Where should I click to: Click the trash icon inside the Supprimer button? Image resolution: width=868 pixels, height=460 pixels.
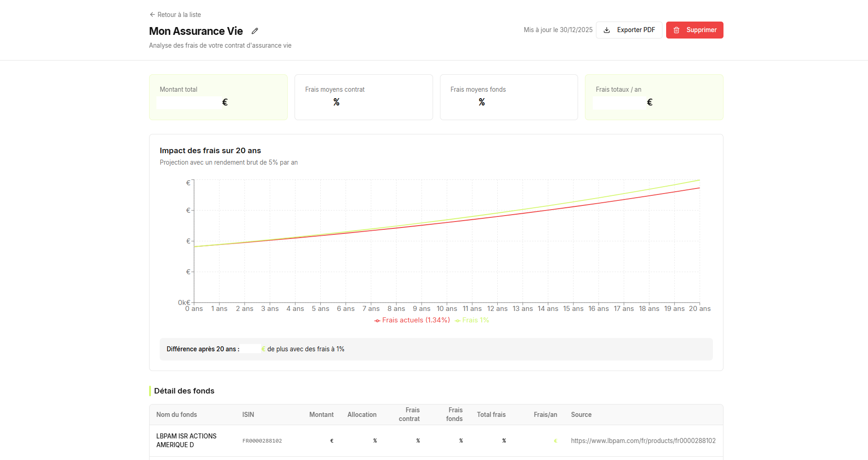tap(676, 30)
